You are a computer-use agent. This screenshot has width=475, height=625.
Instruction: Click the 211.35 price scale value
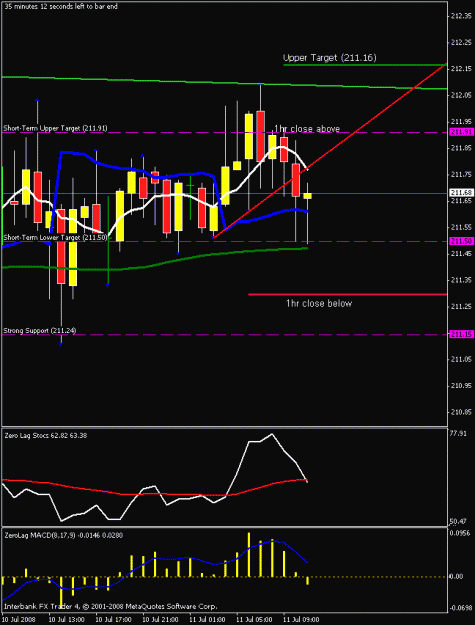[x=463, y=280]
